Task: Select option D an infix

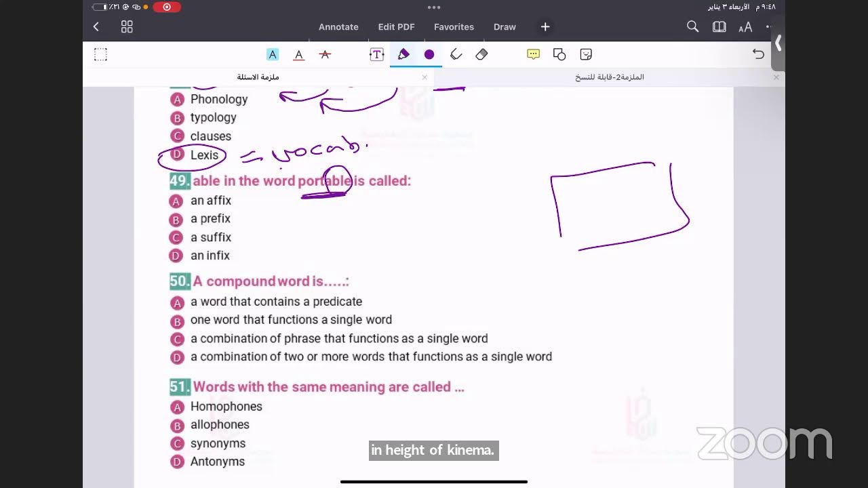Action: point(200,256)
